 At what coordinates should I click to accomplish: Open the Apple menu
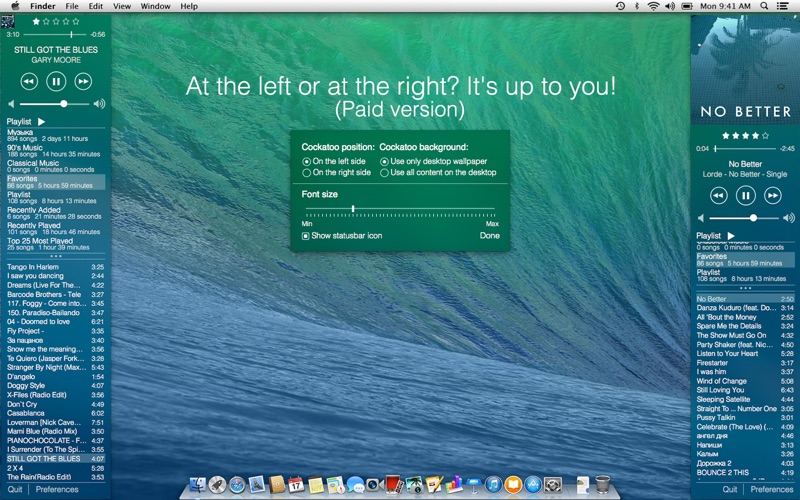point(15,6)
